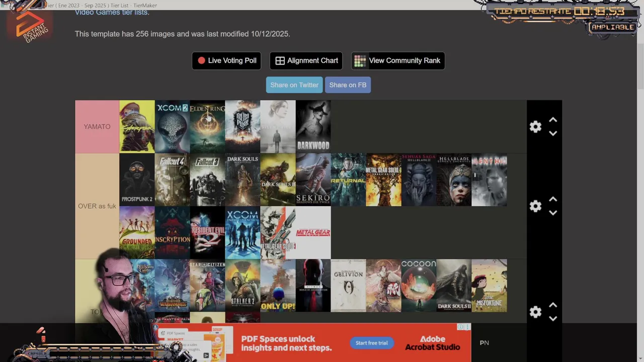Select the Elden Ring cover
This screenshot has width=644, height=362.
point(207,127)
